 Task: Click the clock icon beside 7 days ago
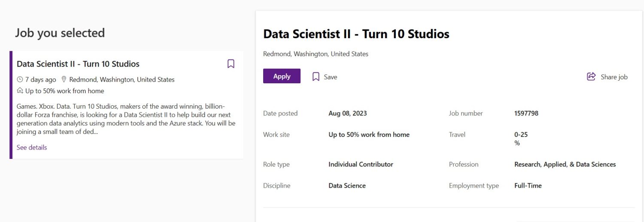(20, 79)
